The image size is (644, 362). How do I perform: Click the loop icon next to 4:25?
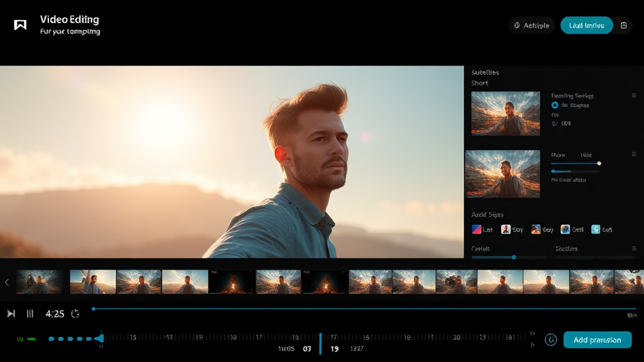tap(75, 314)
